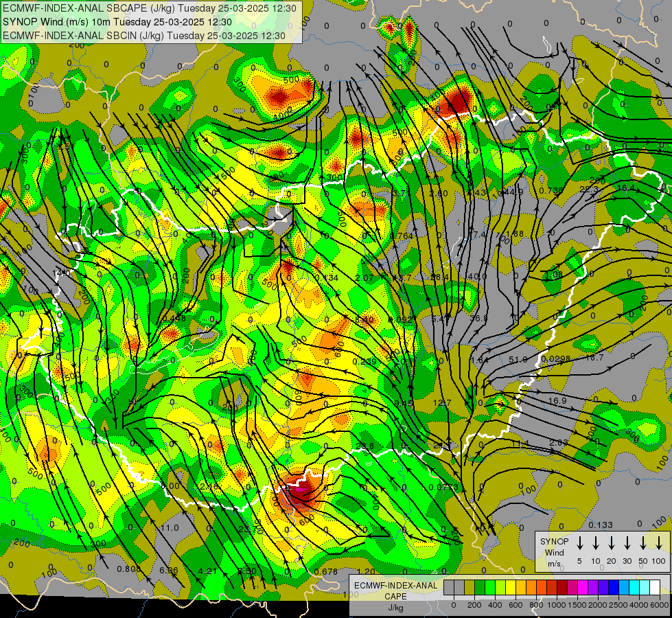672x618 pixels.
Task: Click the 0.692 value on the map
Action: 400,319
